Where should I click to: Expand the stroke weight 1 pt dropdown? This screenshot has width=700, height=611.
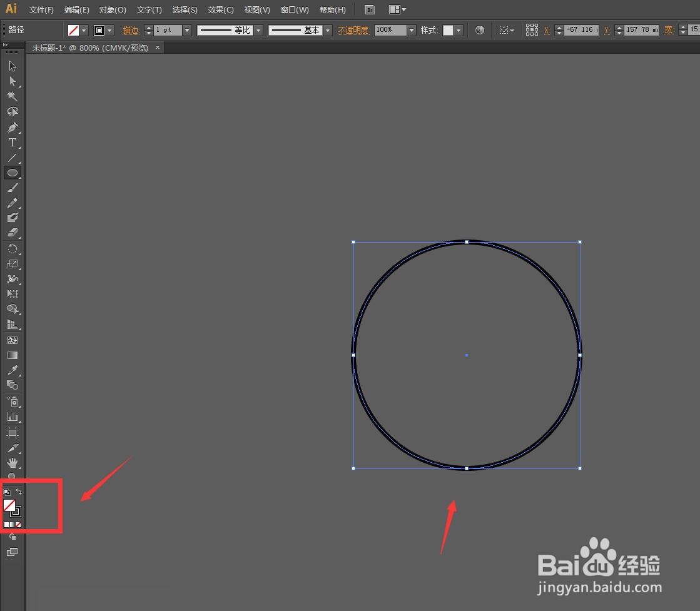click(x=188, y=30)
